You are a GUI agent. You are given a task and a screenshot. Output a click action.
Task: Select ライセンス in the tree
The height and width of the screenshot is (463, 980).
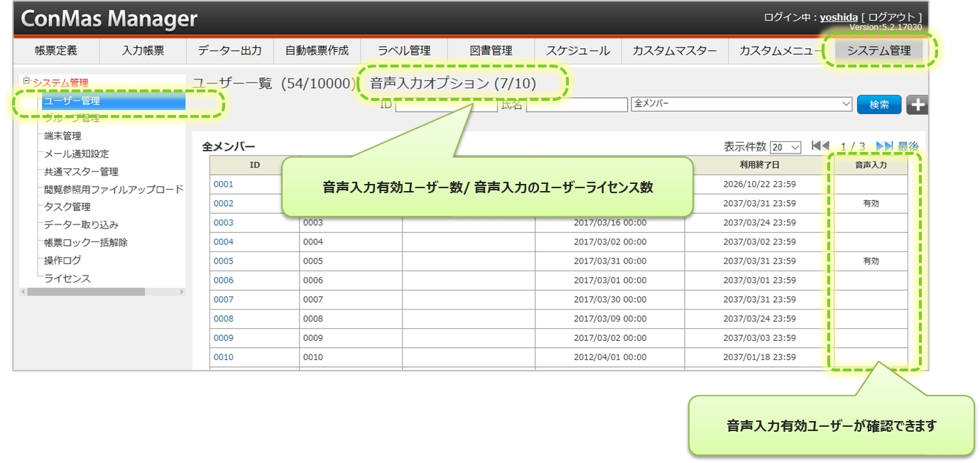click(67, 278)
